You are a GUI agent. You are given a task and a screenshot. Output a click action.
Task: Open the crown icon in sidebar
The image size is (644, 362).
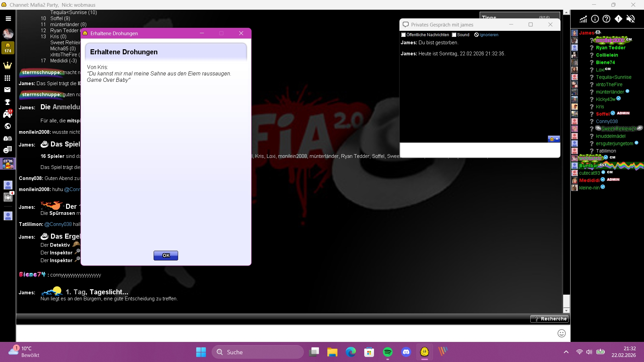[7, 65]
